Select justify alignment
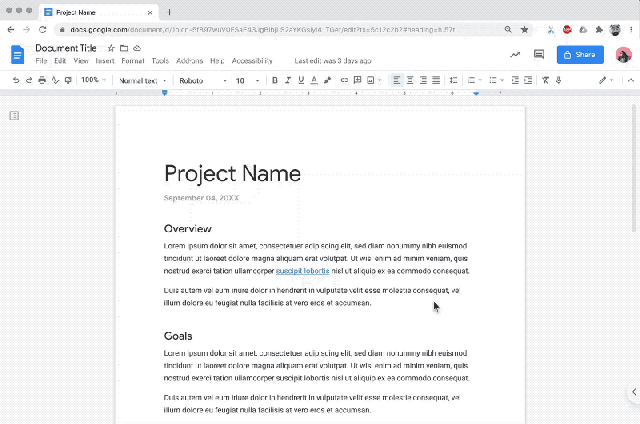This screenshot has width=640, height=424. (x=436, y=80)
